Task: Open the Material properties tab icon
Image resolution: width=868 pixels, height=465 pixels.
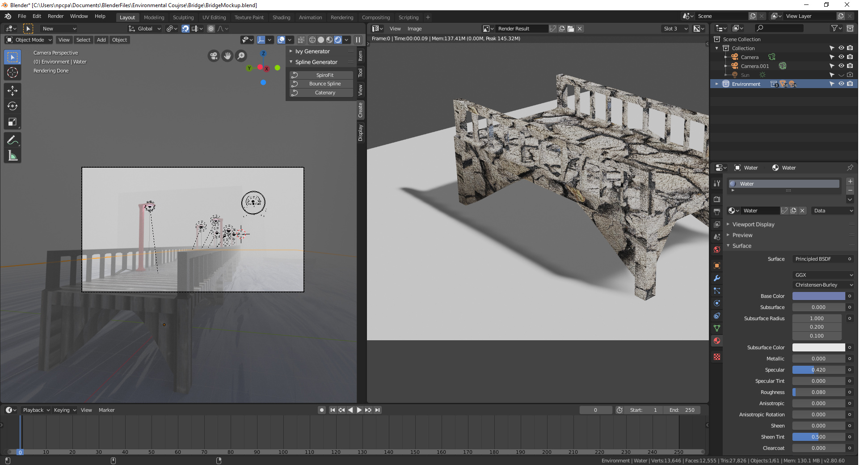Action: click(717, 341)
